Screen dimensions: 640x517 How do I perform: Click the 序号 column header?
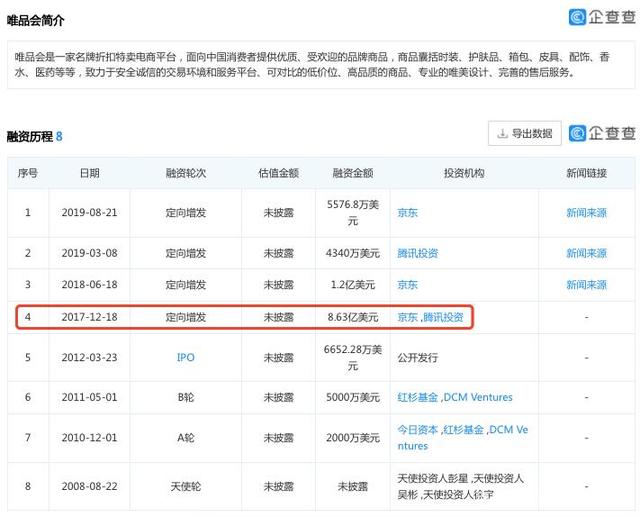pos(28,173)
